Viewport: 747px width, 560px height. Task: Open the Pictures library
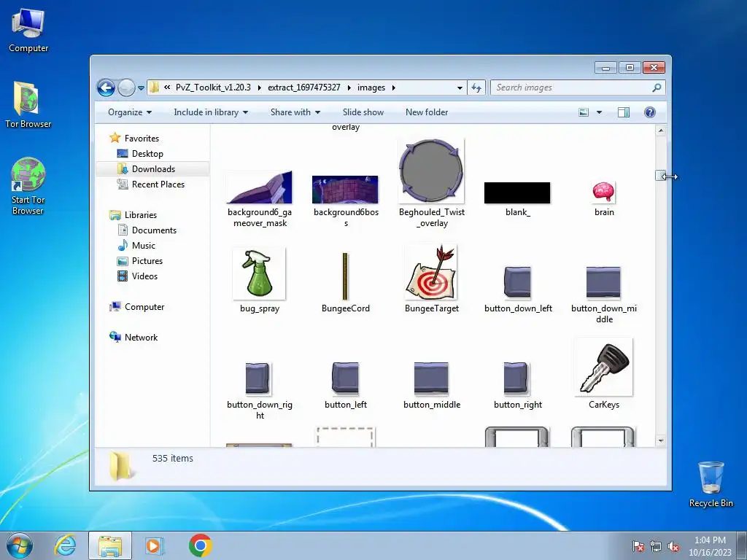coord(147,261)
